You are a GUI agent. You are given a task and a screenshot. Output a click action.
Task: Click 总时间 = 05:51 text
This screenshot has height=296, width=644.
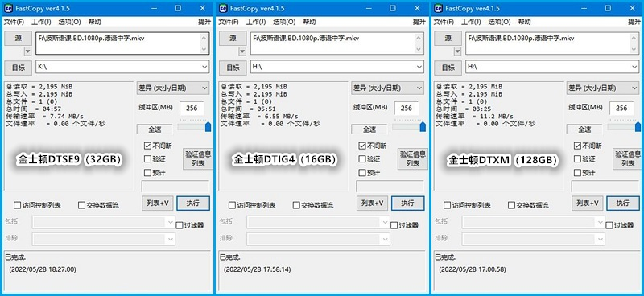tap(247, 109)
